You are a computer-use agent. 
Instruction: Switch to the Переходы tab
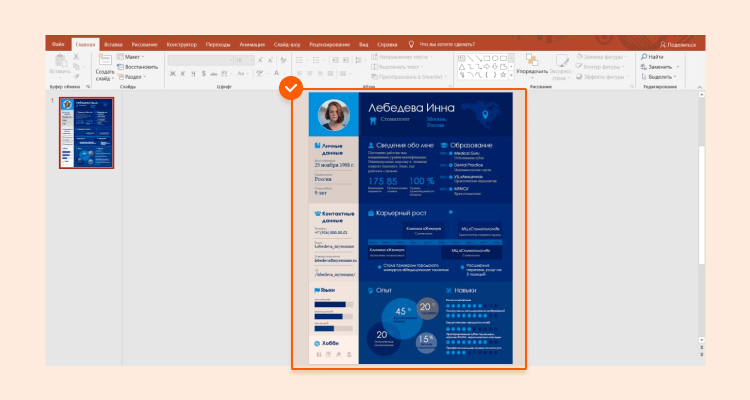pyautogui.click(x=218, y=44)
